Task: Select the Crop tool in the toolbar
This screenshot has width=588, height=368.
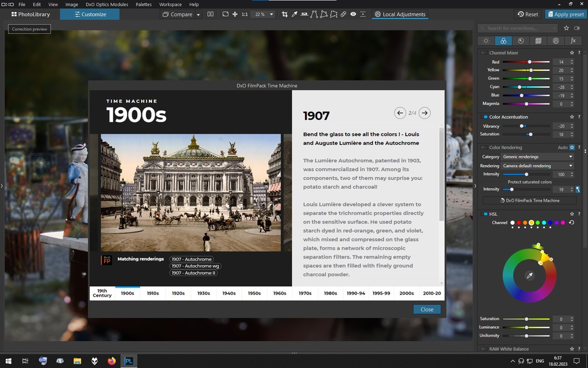Action: (x=285, y=14)
